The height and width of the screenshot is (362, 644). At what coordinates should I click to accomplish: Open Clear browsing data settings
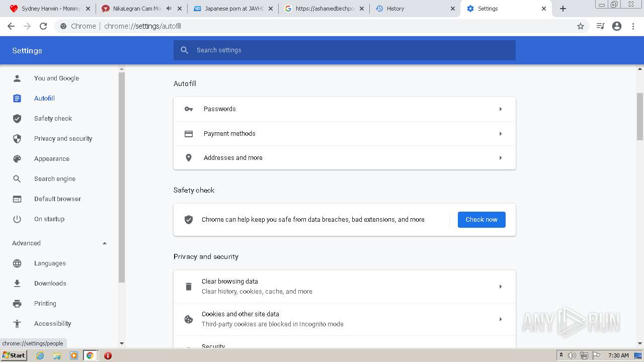[x=345, y=287]
